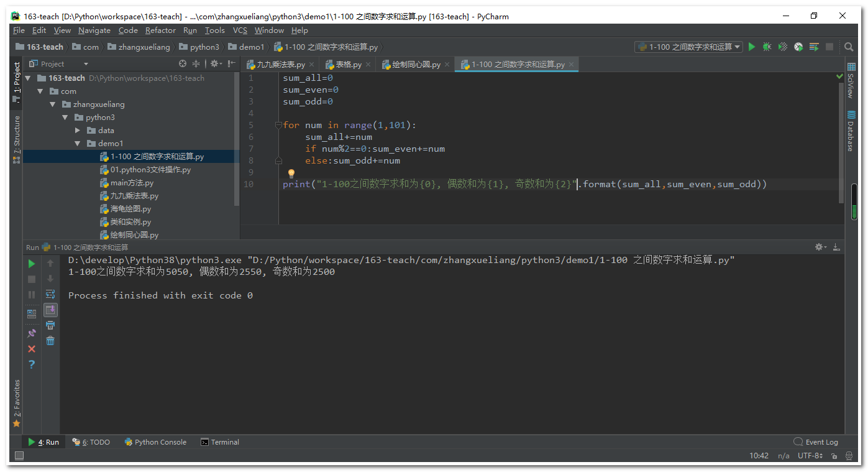Clear console output with the trash icon
Screen dimensions: 868x472
click(50, 341)
